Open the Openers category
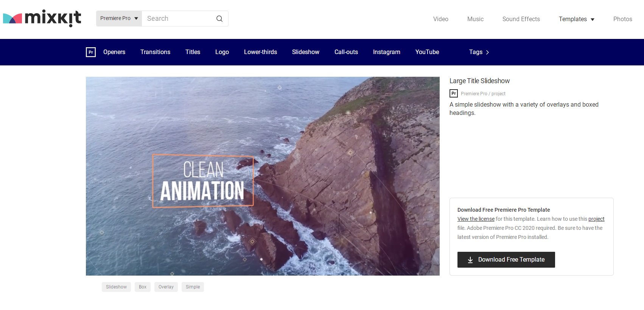 click(114, 52)
